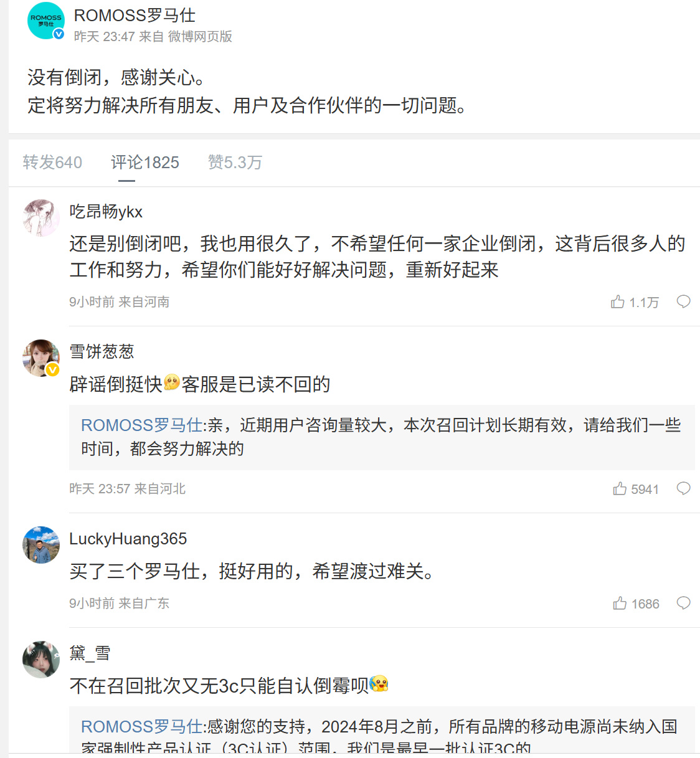
Task: Click the post timestamp 昨天 23:47
Action: [x=104, y=37]
